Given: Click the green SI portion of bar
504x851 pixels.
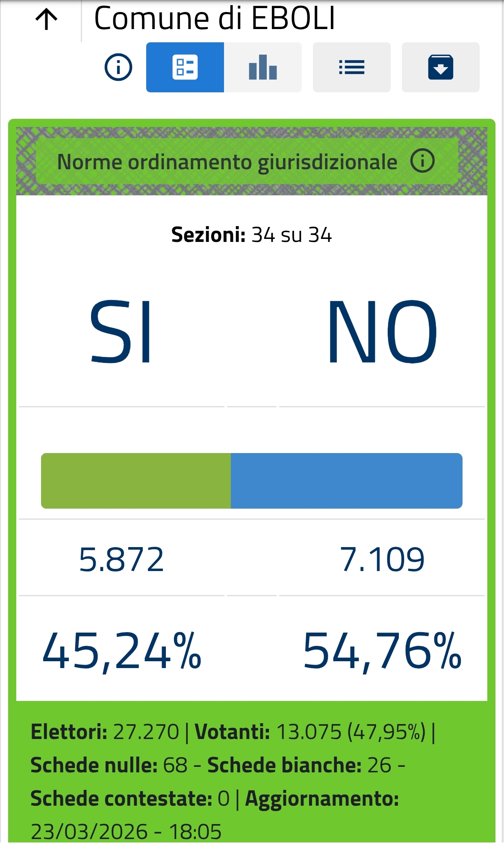Looking at the screenshot, I should [136, 480].
